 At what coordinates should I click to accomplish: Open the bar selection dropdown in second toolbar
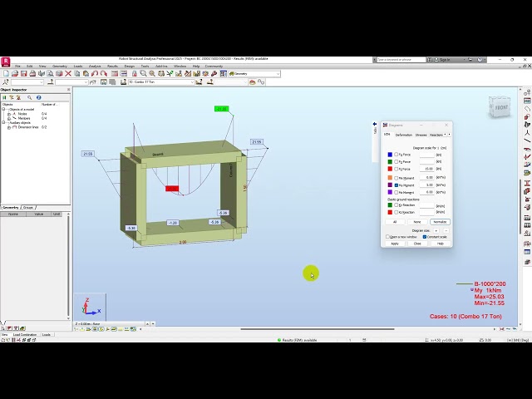click(x=86, y=82)
